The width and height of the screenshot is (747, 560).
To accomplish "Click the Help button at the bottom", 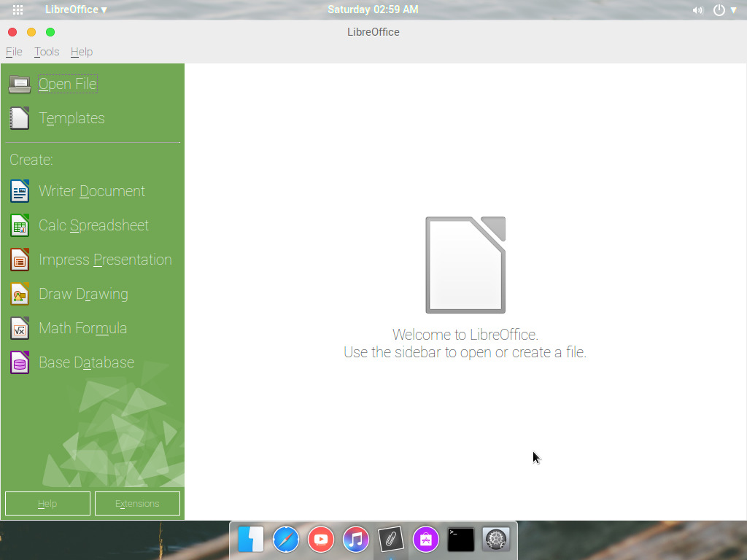I will 47,503.
